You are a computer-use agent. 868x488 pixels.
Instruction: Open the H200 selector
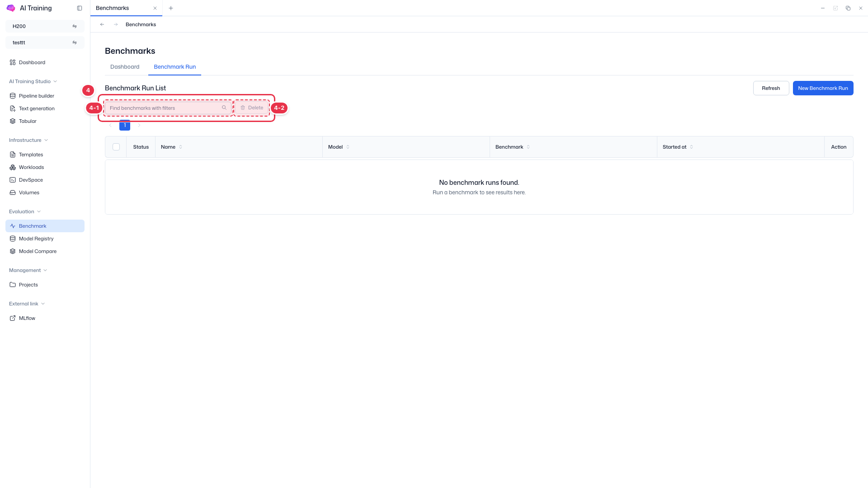coord(45,26)
